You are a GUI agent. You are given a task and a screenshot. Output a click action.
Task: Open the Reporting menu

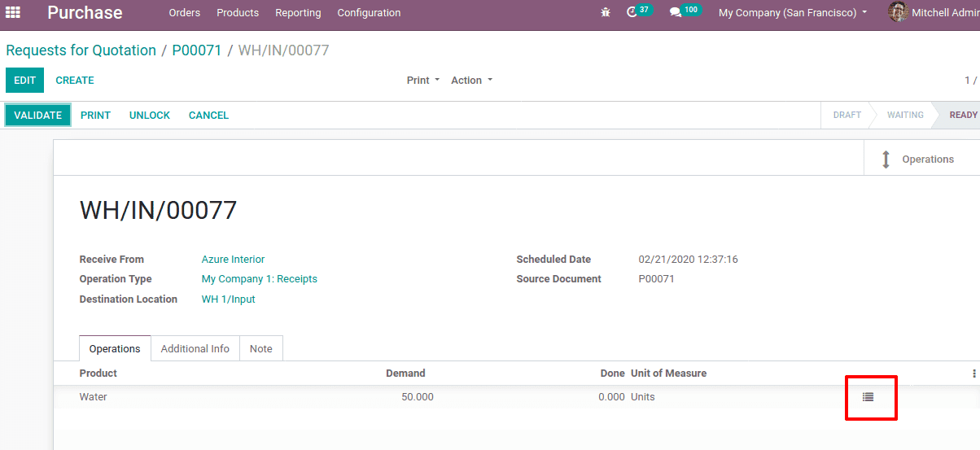coord(298,13)
